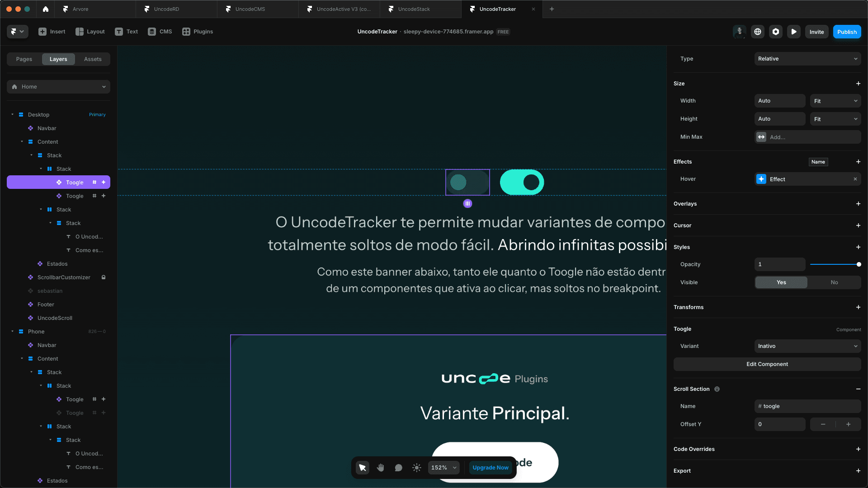
Task: Set Visible to Yes
Action: [x=781, y=282]
